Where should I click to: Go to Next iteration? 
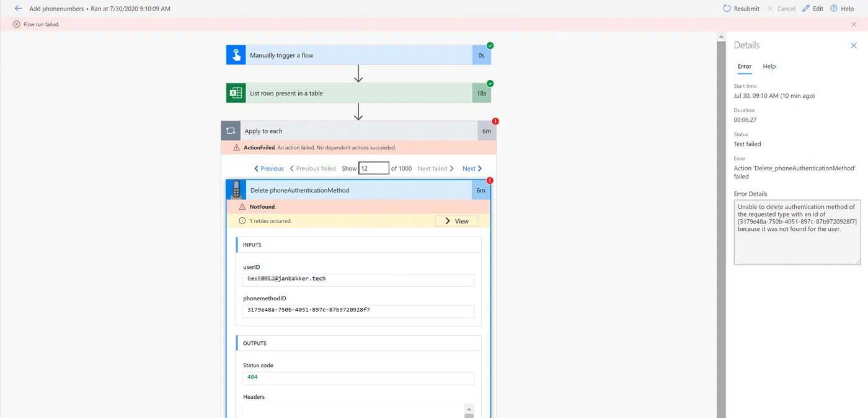pos(472,168)
